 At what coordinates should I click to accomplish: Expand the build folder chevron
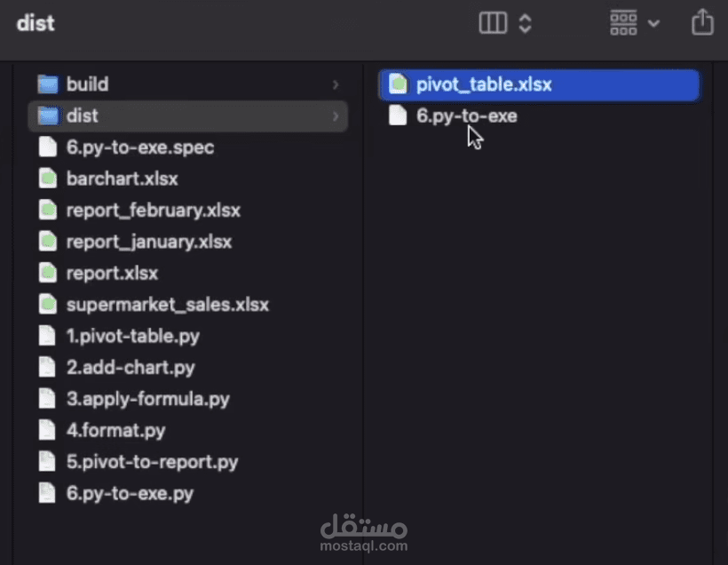(x=336, y=84)
